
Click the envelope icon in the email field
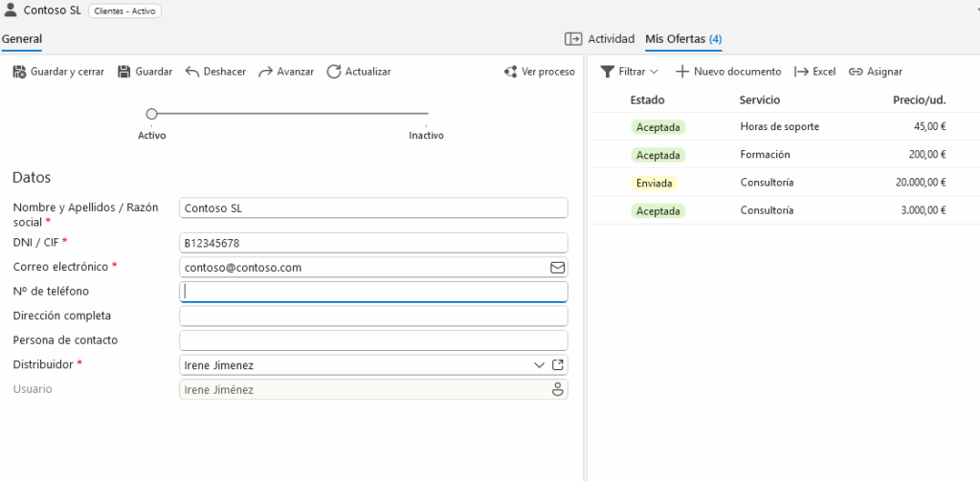557,268
